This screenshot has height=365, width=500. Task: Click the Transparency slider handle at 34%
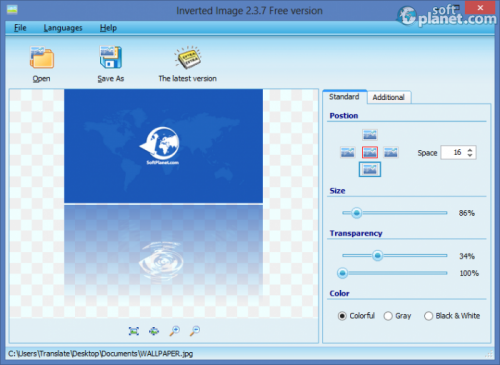(x=377, y=256)
